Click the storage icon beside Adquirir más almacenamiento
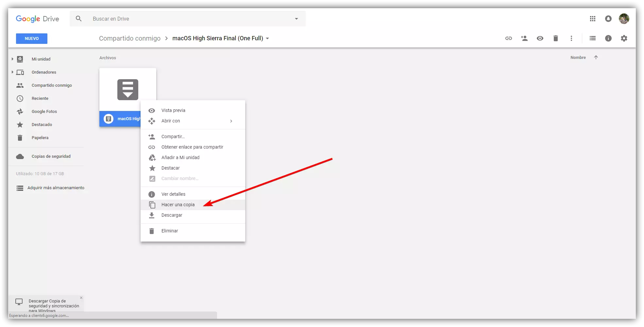Screen dimensions: 644x327 (20, 188)
